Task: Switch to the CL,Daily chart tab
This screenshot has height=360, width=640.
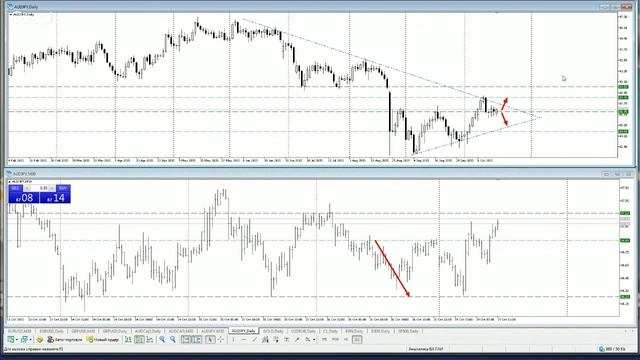Action: click(x=331, y=331)
